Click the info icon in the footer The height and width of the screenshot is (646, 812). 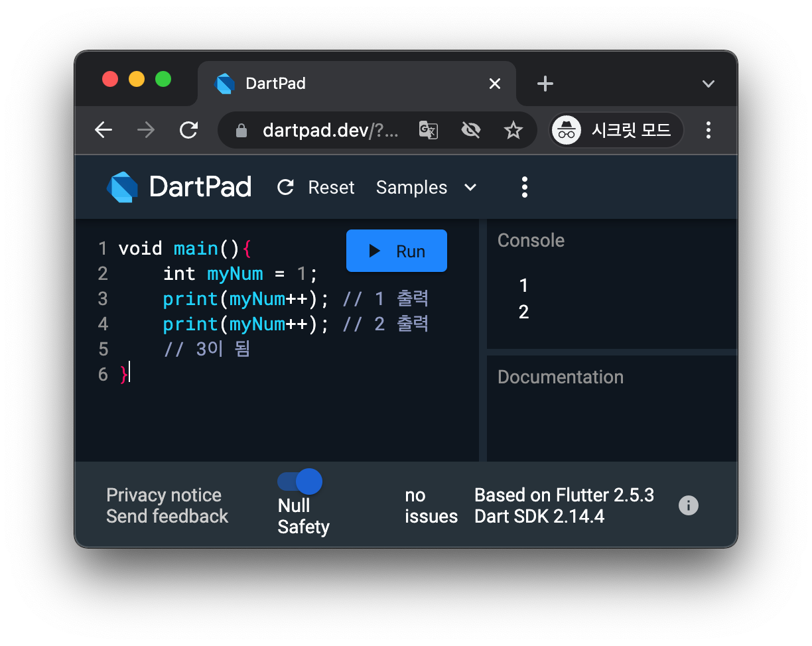[689, 505]
